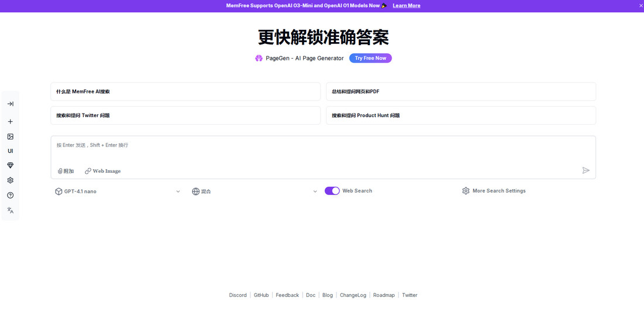The height and width of the screenshot is (311, 644).
Task: Select the 总结和提问网页和PDF suggestion
Action: pyautogui.click(x=461, y=91)
